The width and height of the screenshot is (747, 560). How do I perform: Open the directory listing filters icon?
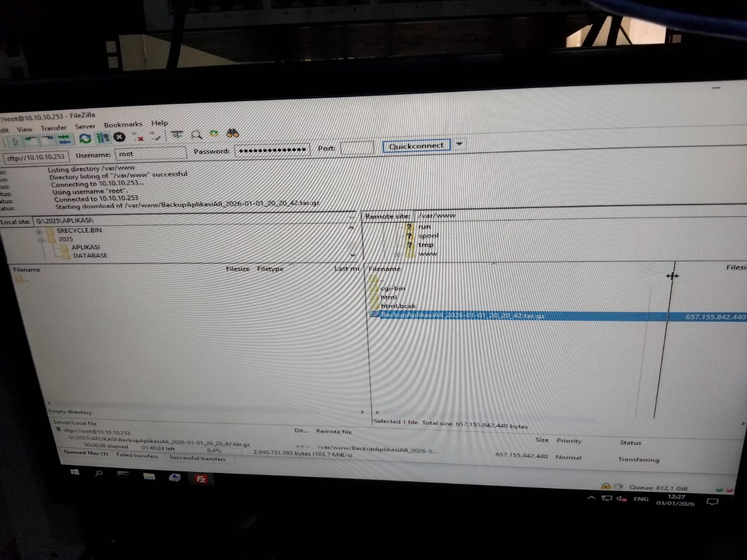[x=177, y=135]
